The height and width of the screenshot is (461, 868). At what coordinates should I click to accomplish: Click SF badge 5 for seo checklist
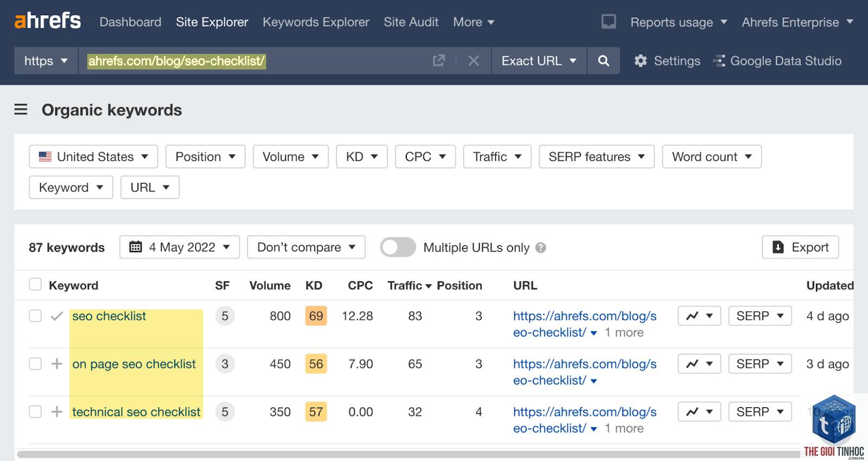[x=225, y=316]
